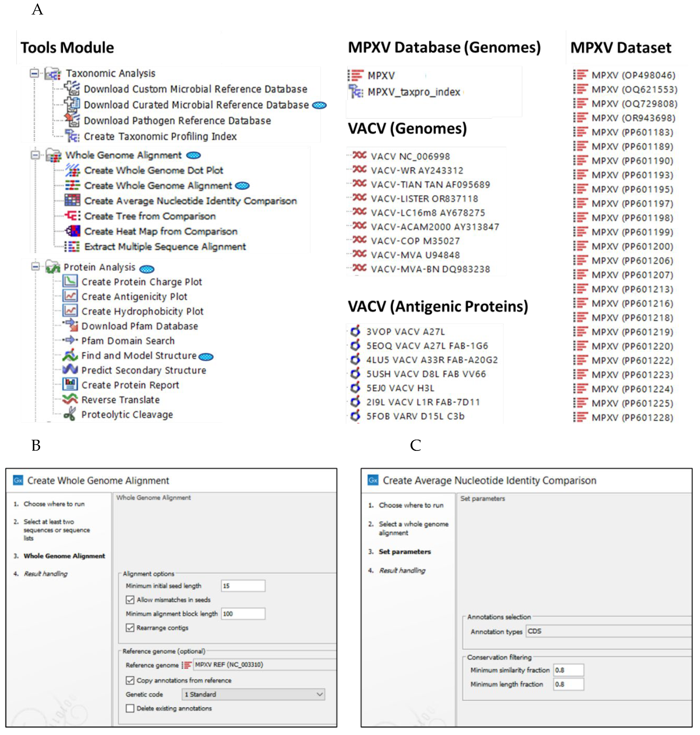700x735 pixels.
Task: Enable Delete existing annotations checkbox
Action: pos(130,708)
